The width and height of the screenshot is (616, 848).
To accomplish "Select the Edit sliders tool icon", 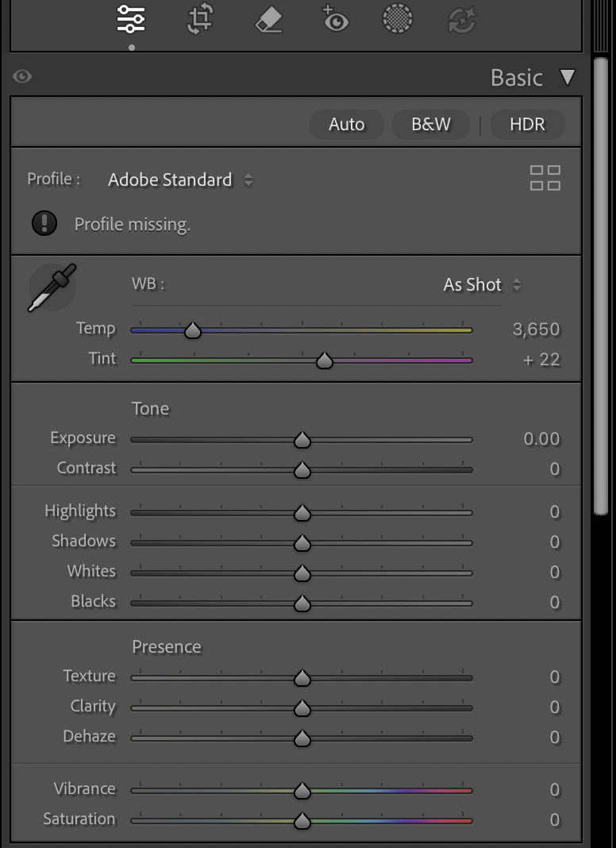I will (x=131, y=19).
